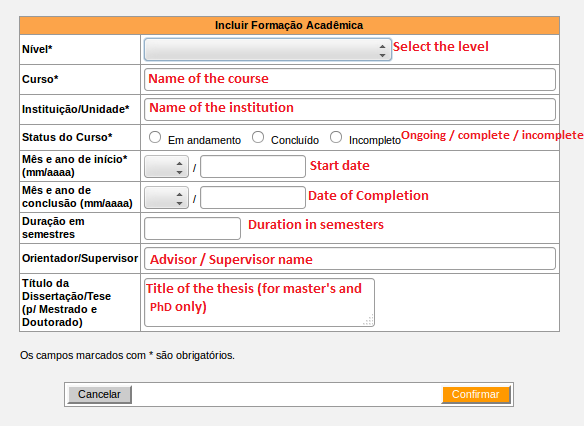Click the conclusion year input field
584x426 pixels.
[x=253, y=197]
